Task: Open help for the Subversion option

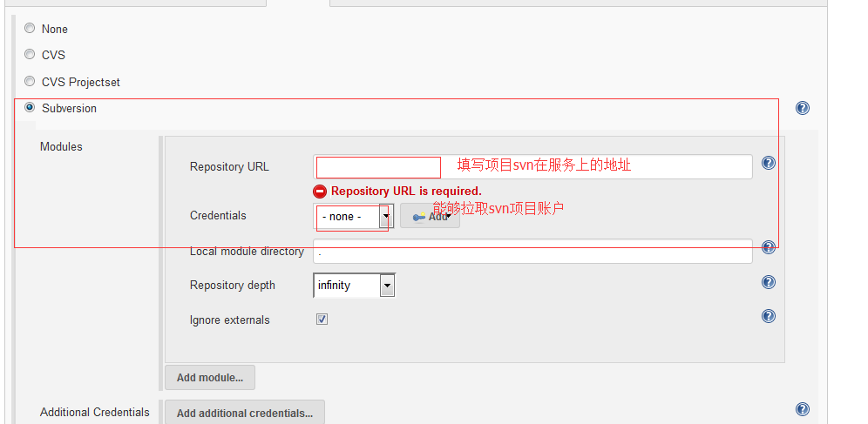Action: [x=802, y=108]
